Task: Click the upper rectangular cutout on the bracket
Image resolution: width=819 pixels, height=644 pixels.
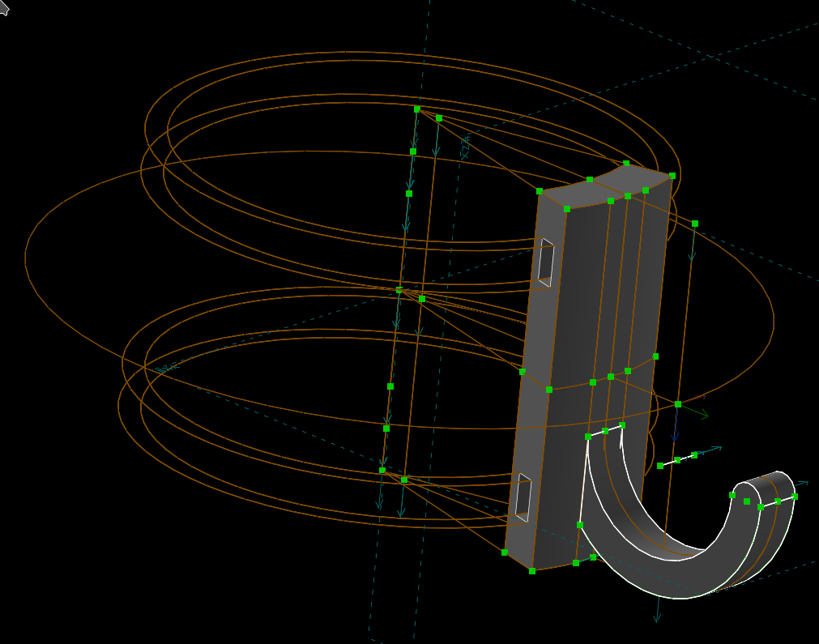Action: point(546,262)
